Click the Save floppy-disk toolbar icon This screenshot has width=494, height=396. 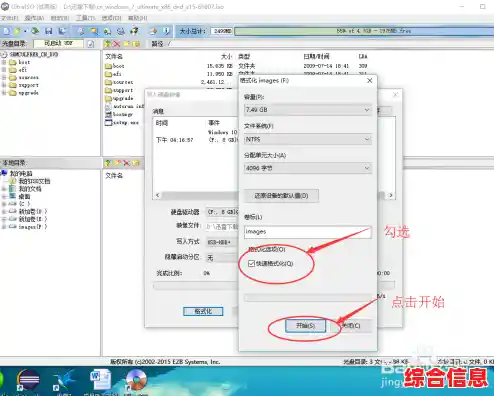49,31
